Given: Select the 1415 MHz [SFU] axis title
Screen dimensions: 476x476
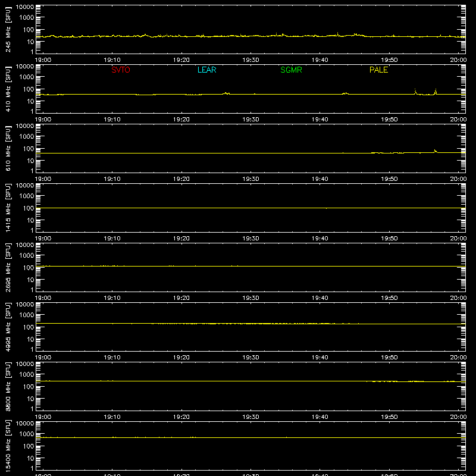Looking at the screenshot, I should pyautogui.click(x=8, y=208).
